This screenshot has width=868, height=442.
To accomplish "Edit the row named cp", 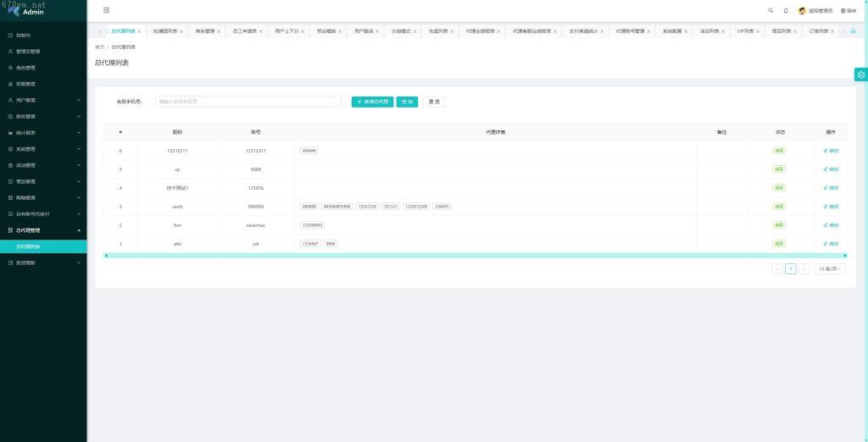I will click(x=831, y=169).
